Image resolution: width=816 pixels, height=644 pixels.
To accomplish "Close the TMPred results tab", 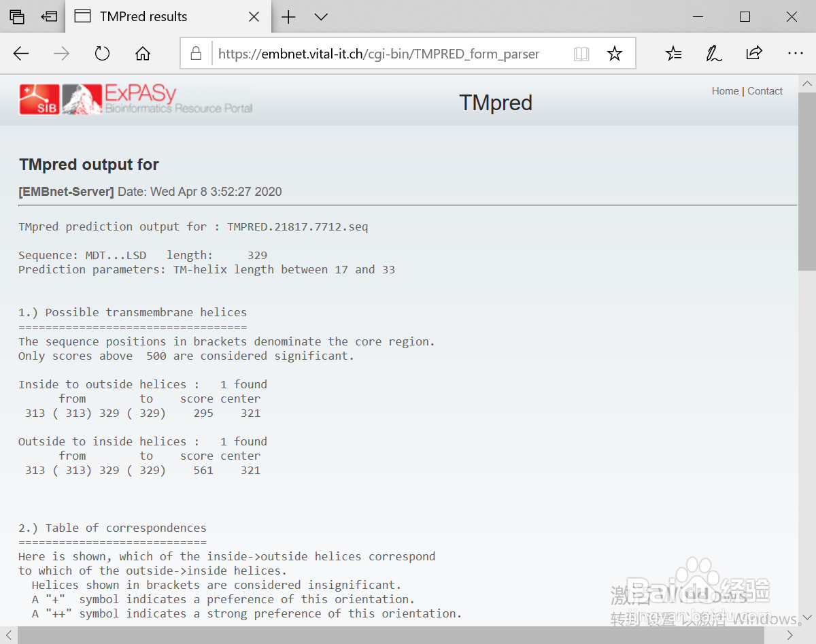I will 254,16.
